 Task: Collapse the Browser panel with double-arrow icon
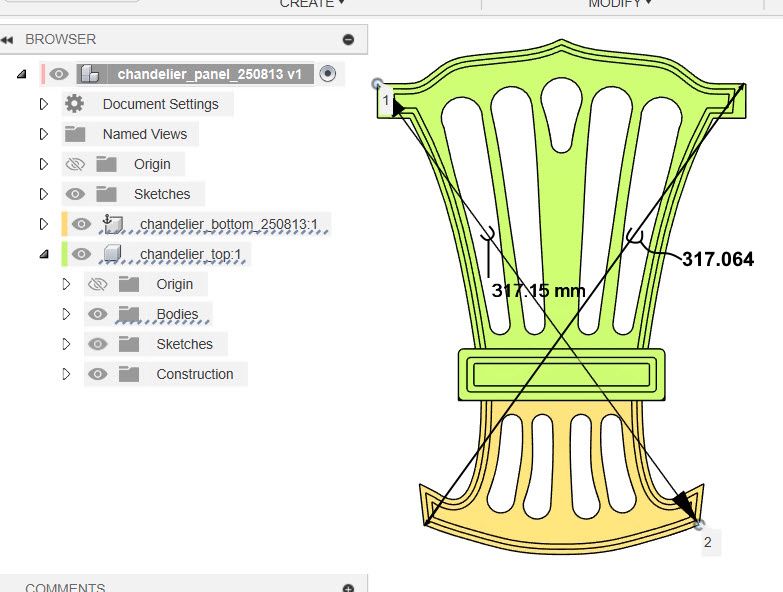click(7, 40)
